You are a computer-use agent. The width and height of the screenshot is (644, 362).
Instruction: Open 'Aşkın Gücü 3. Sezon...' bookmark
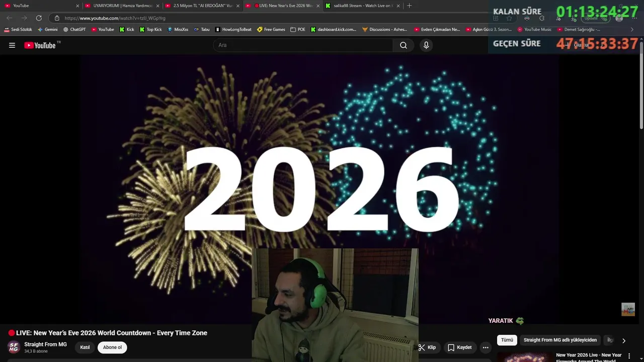pos(489,30)
